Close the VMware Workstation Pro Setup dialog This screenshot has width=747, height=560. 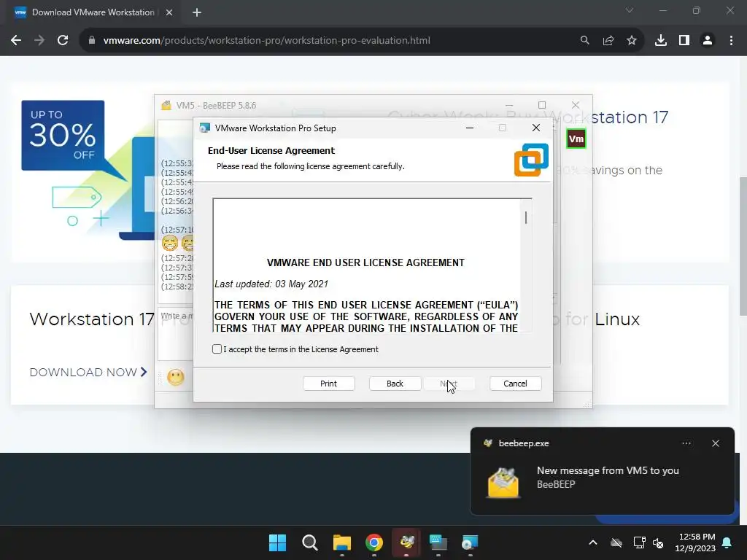(536, 128)
